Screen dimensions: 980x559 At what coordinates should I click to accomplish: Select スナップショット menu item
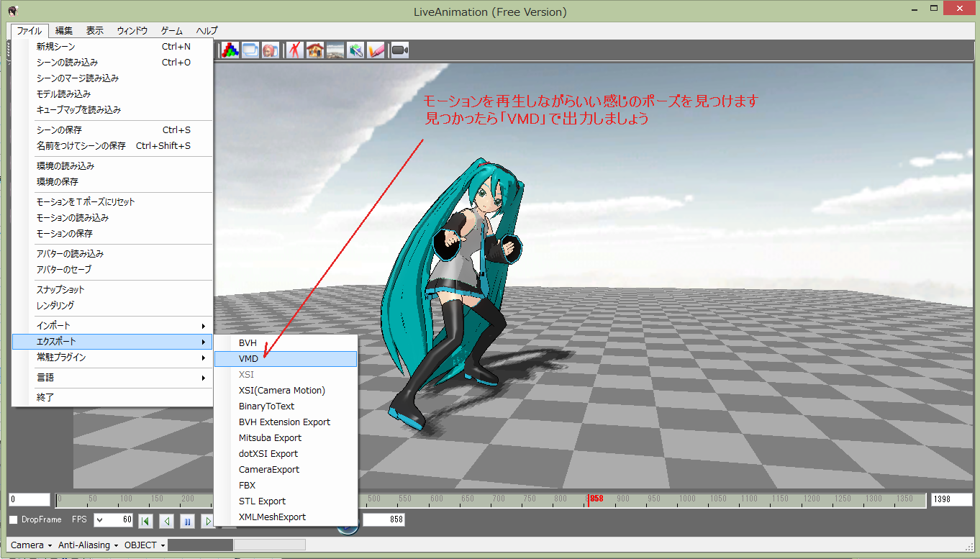click(113, 290)
